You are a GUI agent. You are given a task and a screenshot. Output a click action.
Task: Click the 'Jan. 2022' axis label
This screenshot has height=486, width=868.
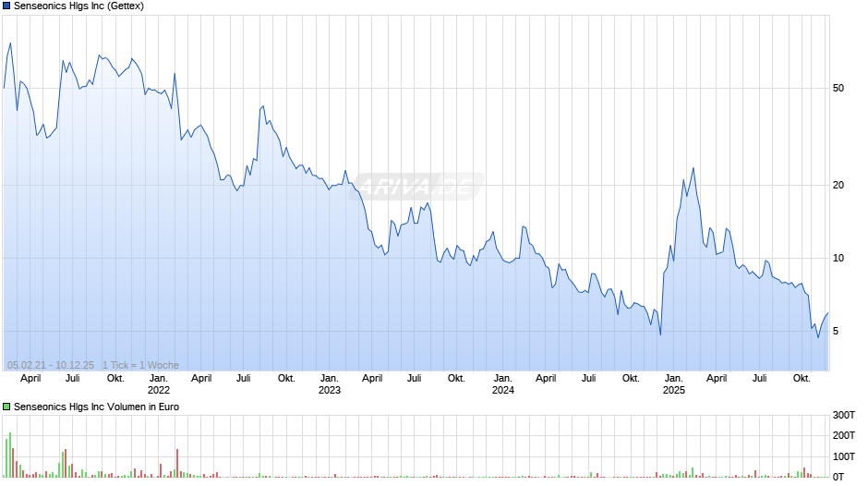(x=158, y=384)
